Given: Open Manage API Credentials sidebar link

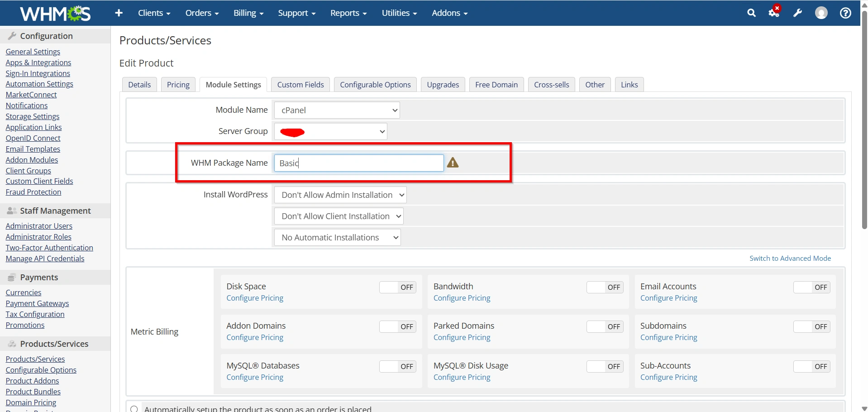Looking at the screenshot, I should (45, 259).
